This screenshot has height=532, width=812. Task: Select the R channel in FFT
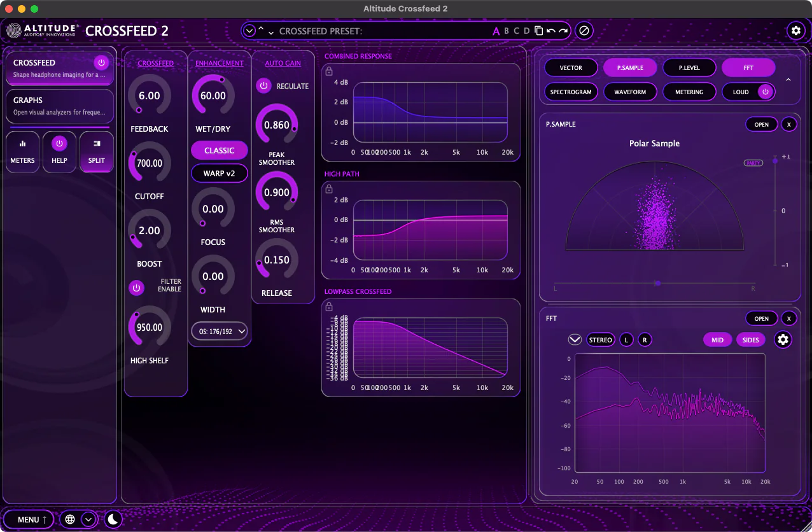[645, 340]
